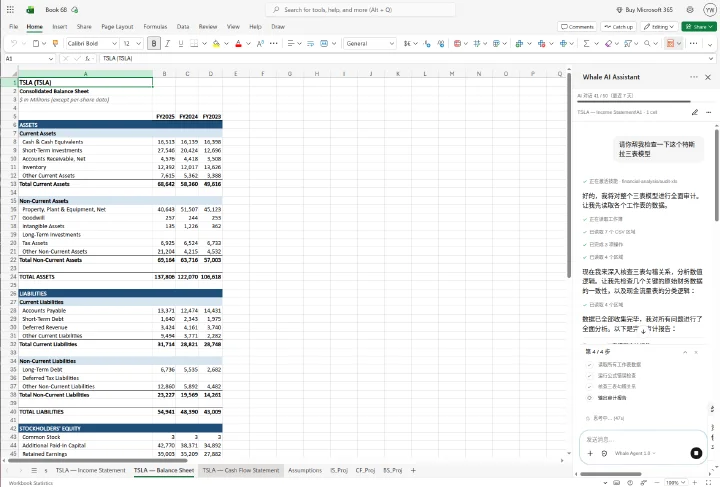The image size is (720, 487).
Task: Click the Paste clipboard icon
Action: (x=36, y=44)
